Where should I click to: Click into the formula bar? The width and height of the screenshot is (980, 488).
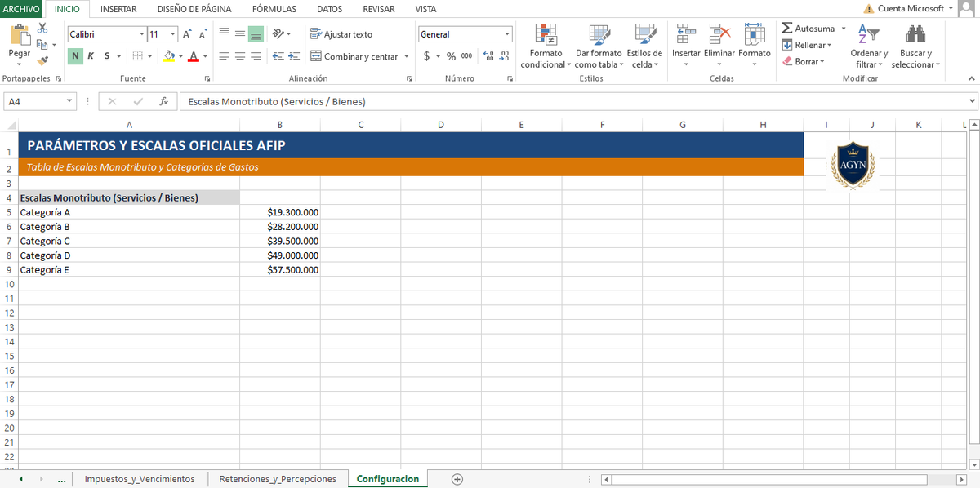(x=578, y=101)
